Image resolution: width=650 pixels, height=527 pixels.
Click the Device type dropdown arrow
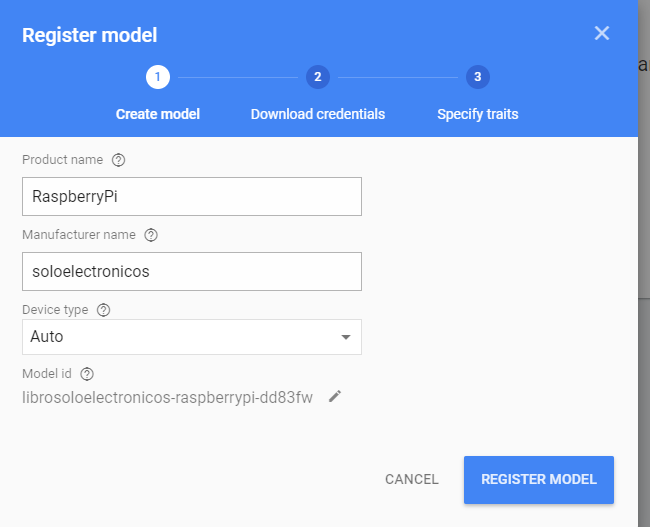click(x=346, y=337)
